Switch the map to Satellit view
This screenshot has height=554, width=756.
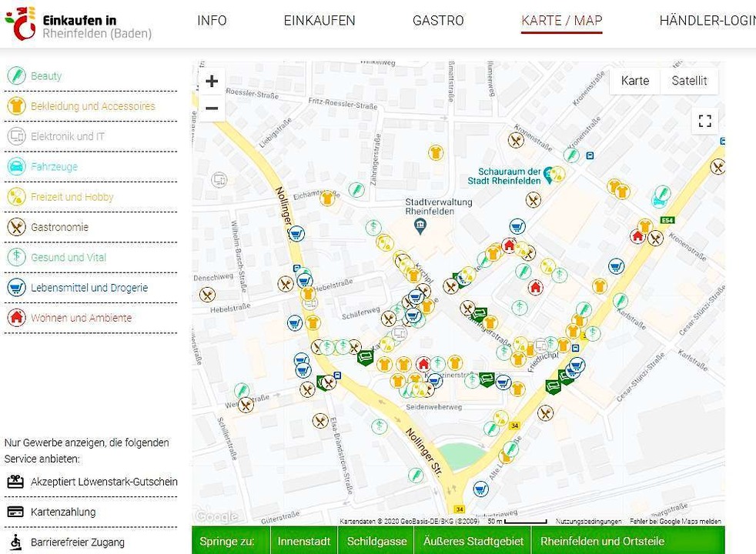(x=689, y=81)
